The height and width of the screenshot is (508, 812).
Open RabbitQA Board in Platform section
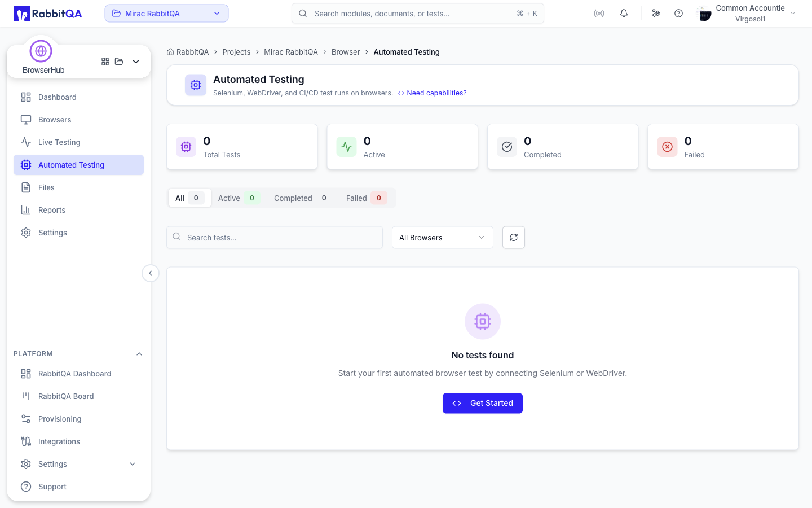[x=78, y=396]
